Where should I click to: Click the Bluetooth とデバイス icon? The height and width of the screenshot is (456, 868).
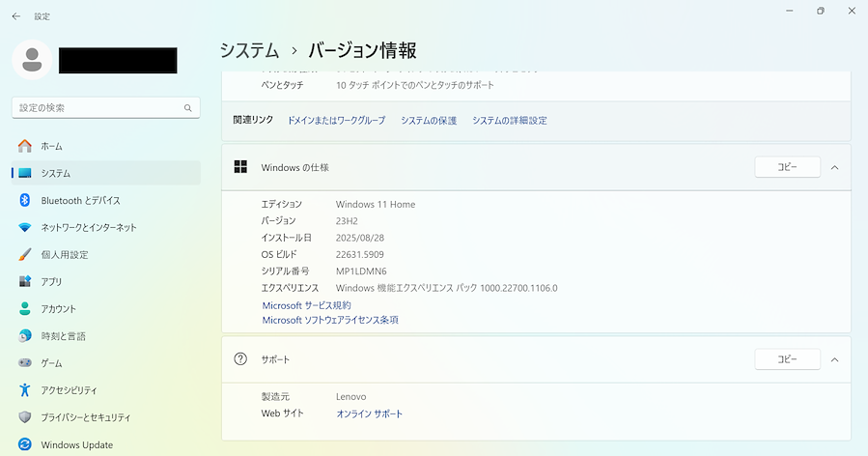coord(25,200)
